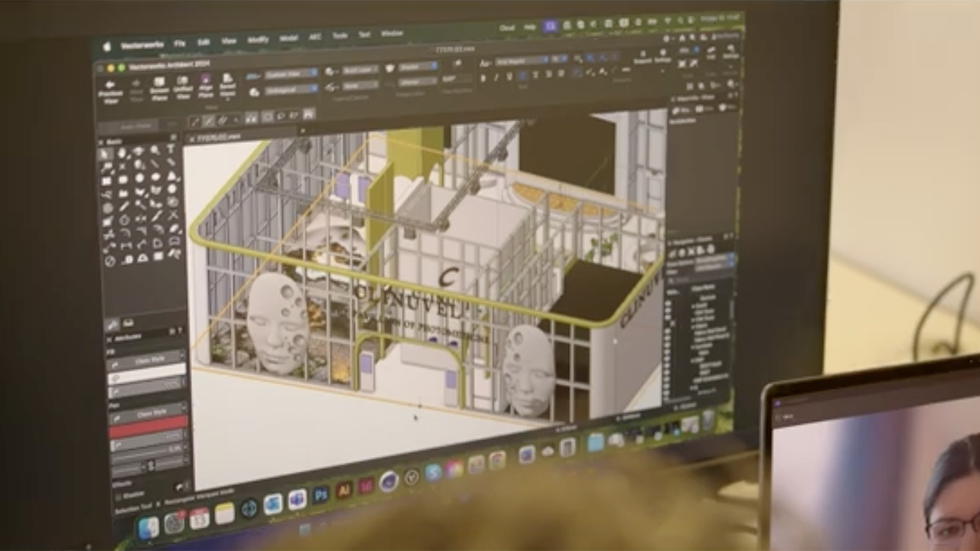This screenshot has width=980, height=551.
Task: Open the AEC menu
Action: coord(315,37)
